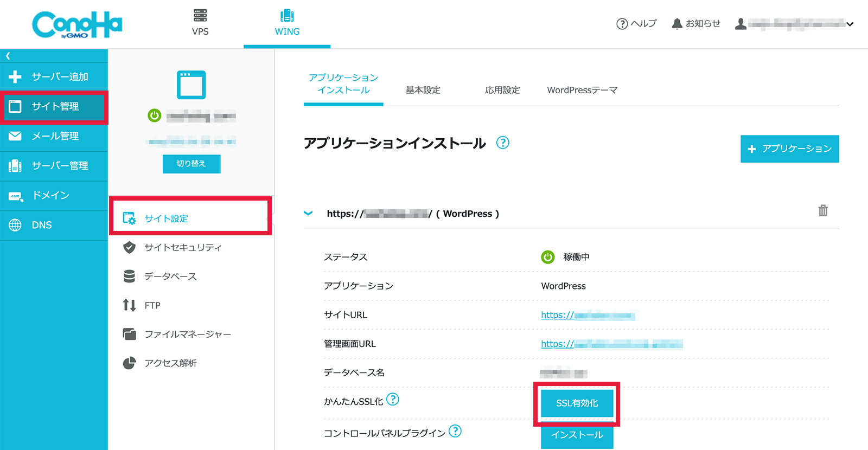Screen dimensions: 868x450
Task: Open the VPS server section
Action: (200, 23)
